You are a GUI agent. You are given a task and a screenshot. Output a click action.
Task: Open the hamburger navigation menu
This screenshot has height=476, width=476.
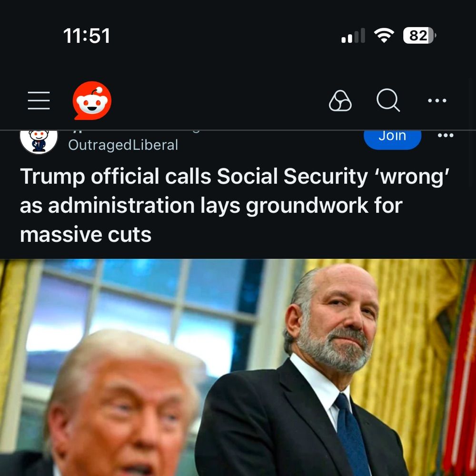coord(39,100)
